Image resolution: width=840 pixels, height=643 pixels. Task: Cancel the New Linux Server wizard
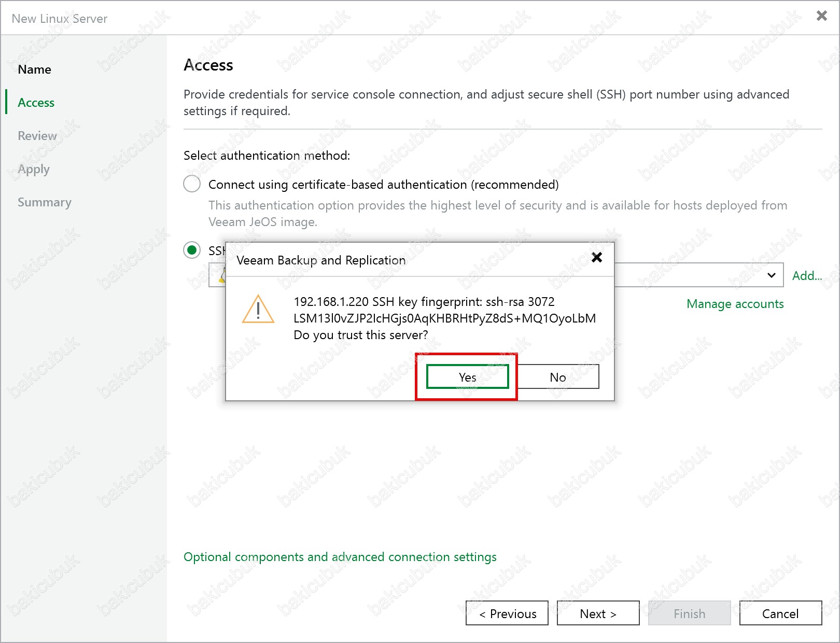tap(780, 613)
